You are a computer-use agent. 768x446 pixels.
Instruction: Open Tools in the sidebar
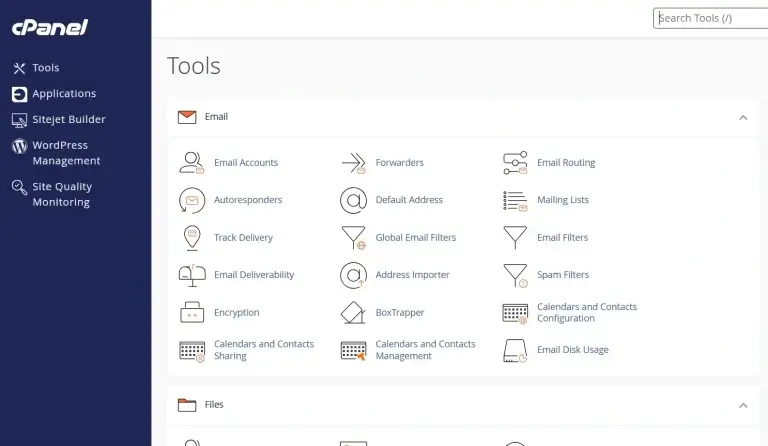(45, 68)
